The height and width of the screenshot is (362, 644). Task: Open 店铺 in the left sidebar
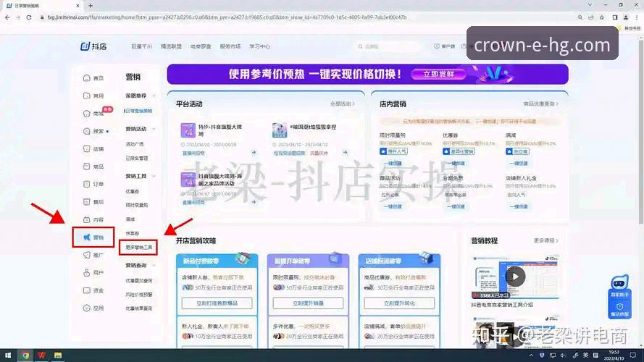(93, 149)
